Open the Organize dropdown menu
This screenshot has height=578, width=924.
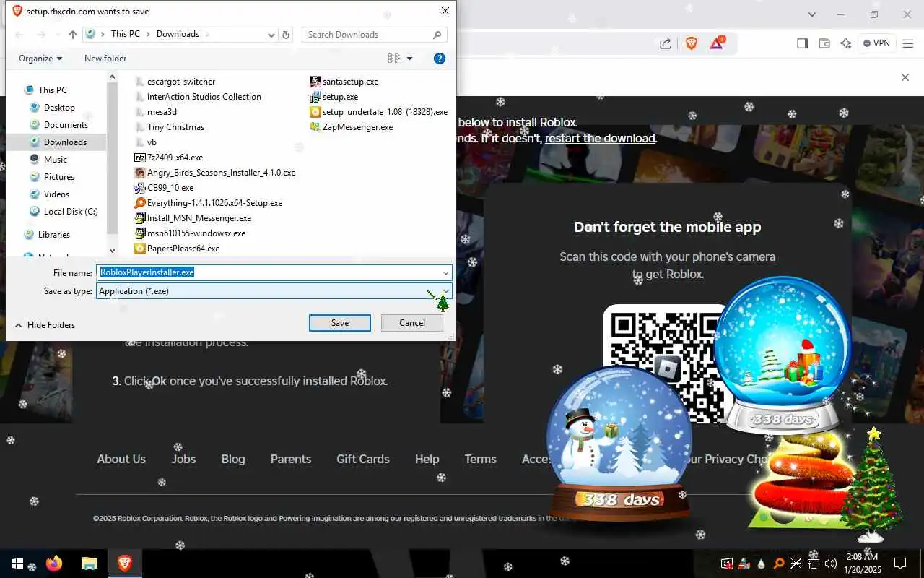click(x=40, y=59)
